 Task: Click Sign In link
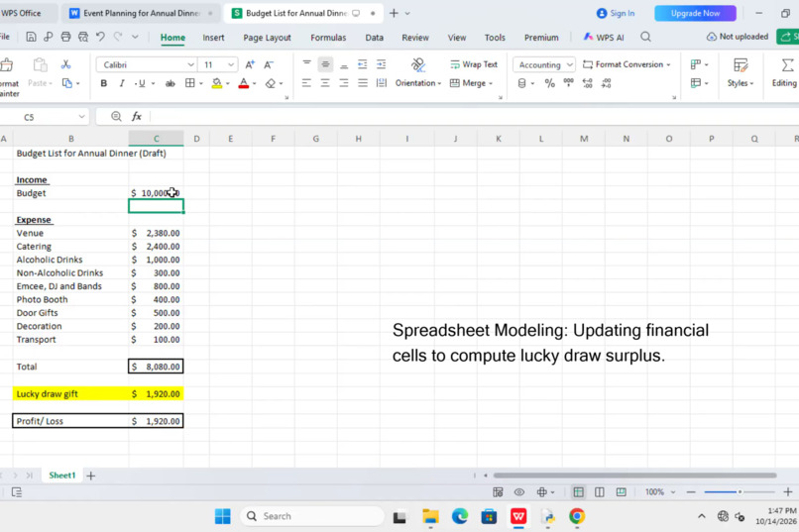point(616,13)
